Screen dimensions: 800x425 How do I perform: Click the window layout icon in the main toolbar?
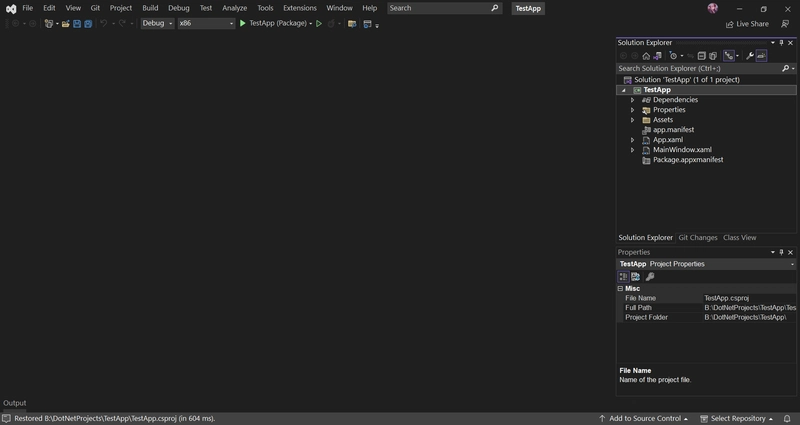coord(367,23)
